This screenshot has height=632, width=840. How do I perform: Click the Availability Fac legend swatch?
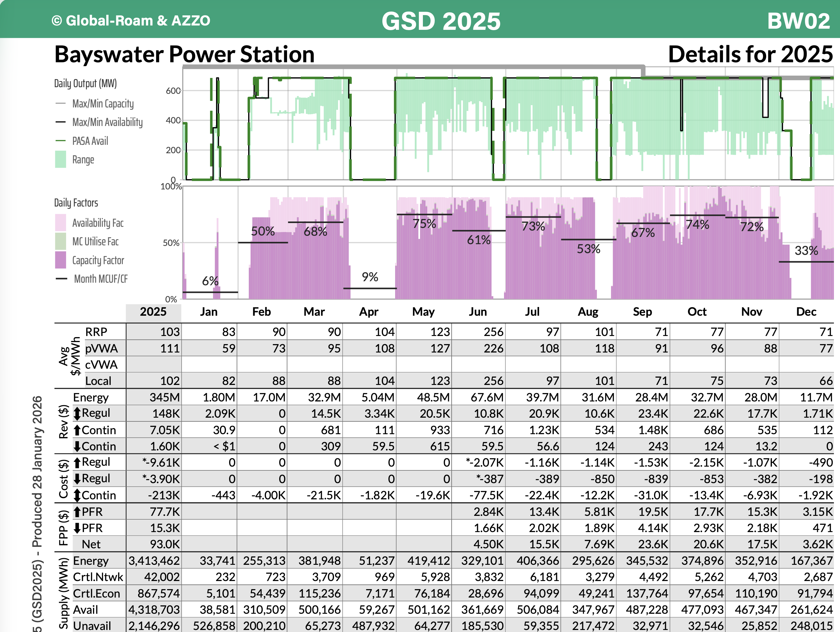(x=61, y=223)
